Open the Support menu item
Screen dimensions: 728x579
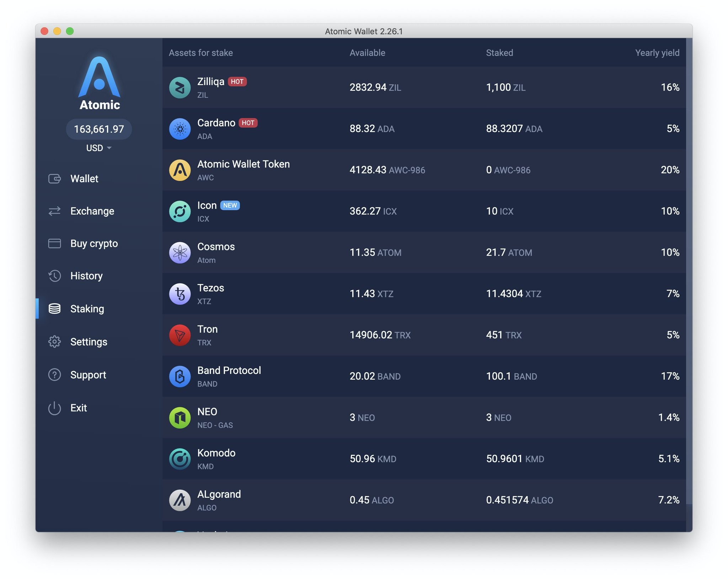click(x=88, y=375)
